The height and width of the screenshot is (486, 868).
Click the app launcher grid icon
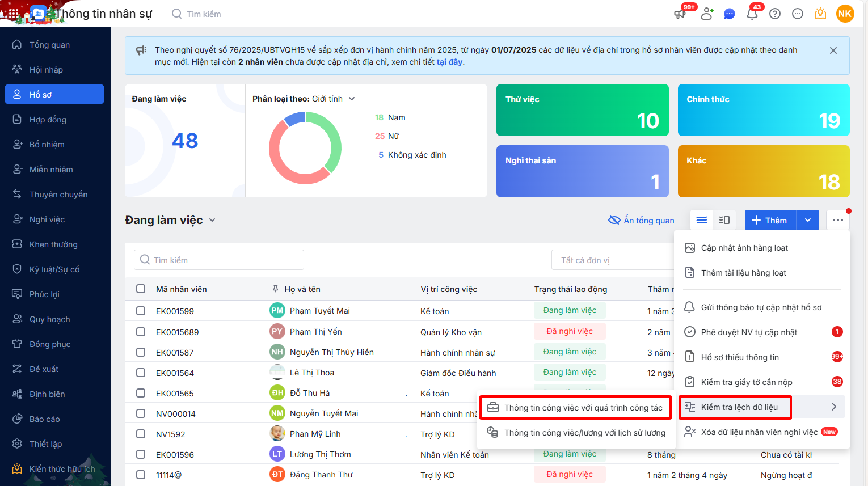[14, 14]
